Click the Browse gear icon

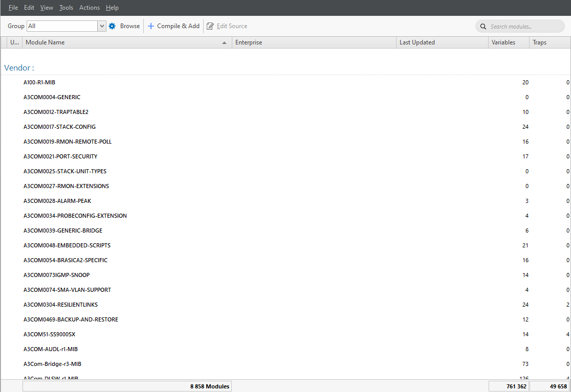(x=112, y=26)
